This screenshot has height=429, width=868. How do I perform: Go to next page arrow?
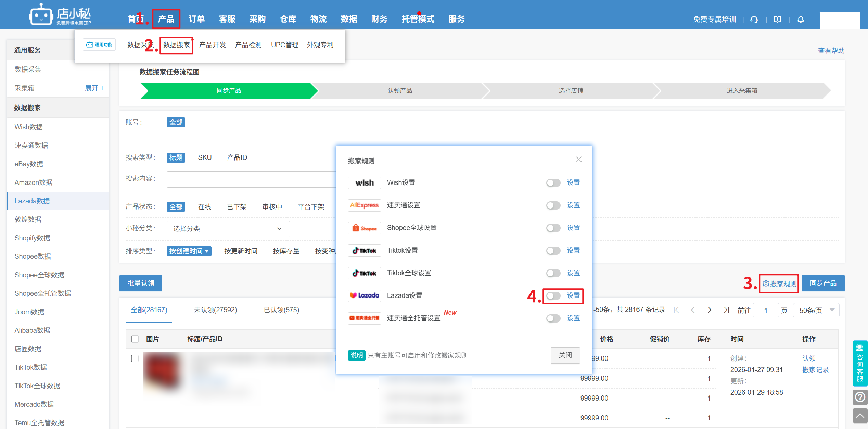(x=710, y=310)
